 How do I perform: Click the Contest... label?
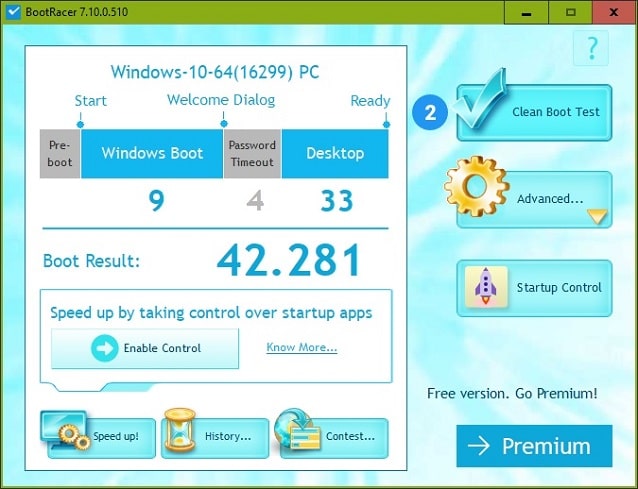click(350, 436)
